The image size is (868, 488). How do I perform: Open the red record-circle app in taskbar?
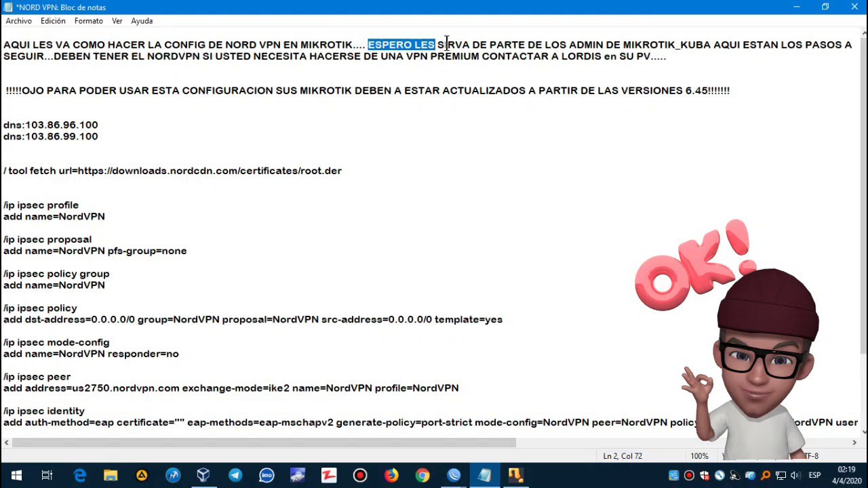coord(360,475)
